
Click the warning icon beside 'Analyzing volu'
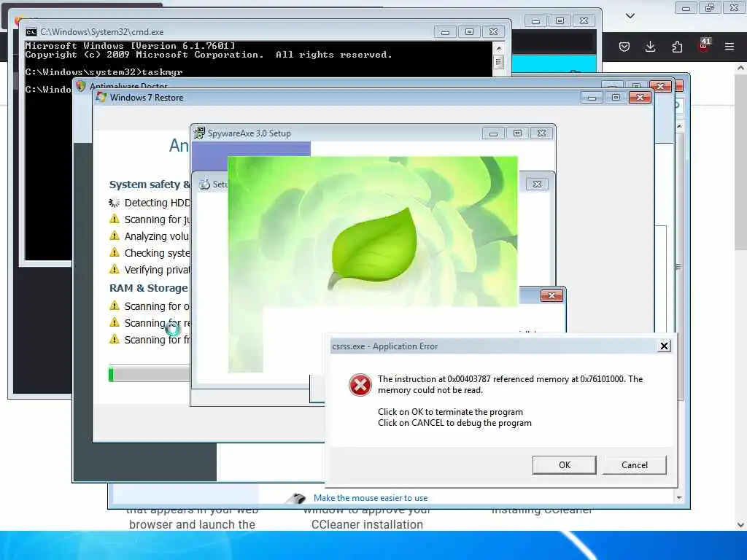[x=115, y=236]
